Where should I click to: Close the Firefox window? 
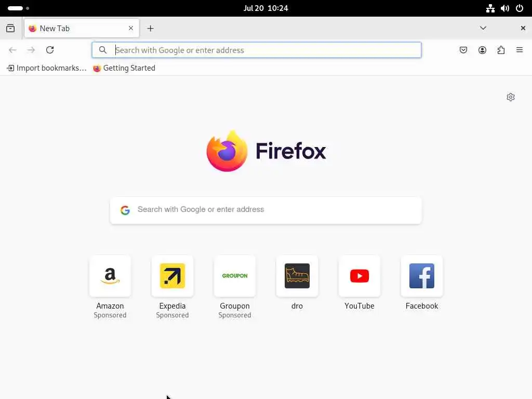point(523,28)
